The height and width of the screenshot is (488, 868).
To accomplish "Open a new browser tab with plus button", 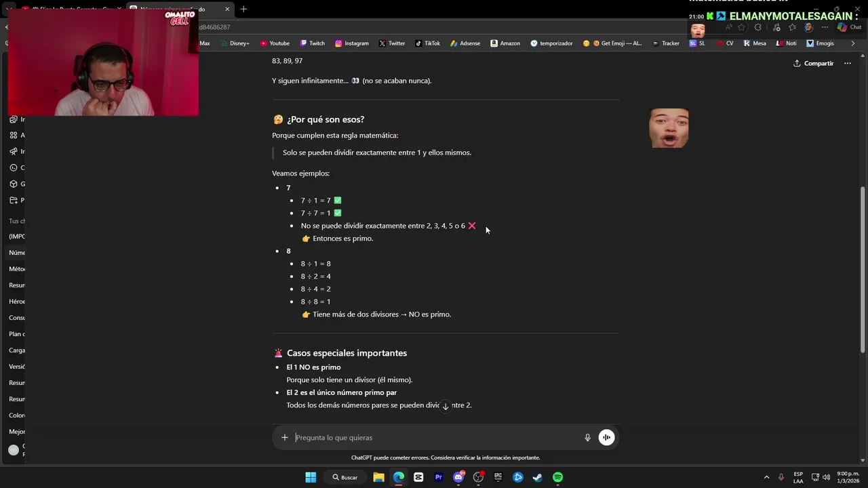I will [243, 9].
